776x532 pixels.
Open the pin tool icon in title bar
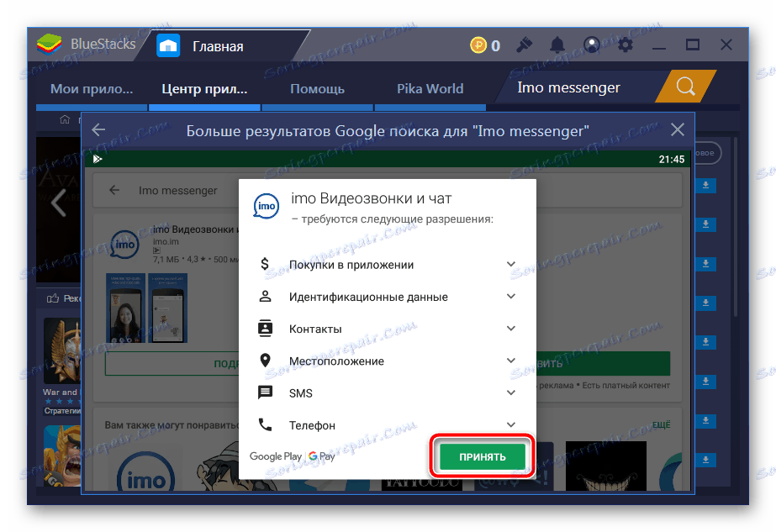(524, 45)
